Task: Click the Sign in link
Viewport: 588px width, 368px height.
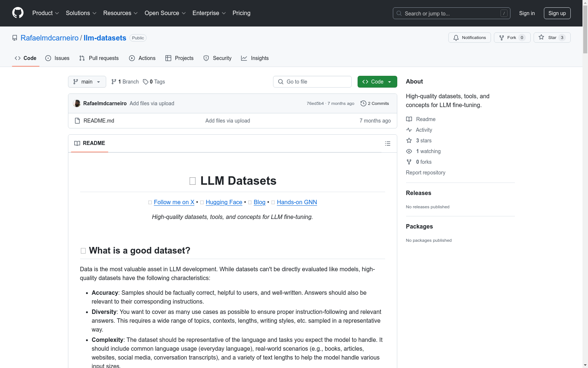Action: (527, 13)
